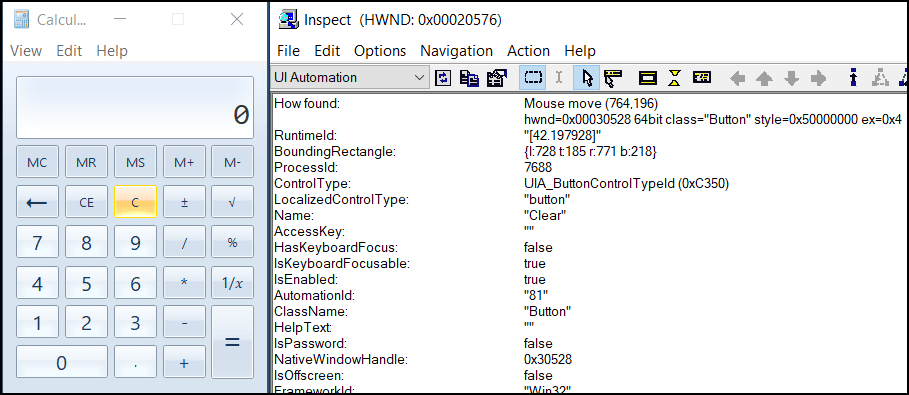
Task: Click the Refresh icon in Inspect toolbar
Action: coord(443,78)
